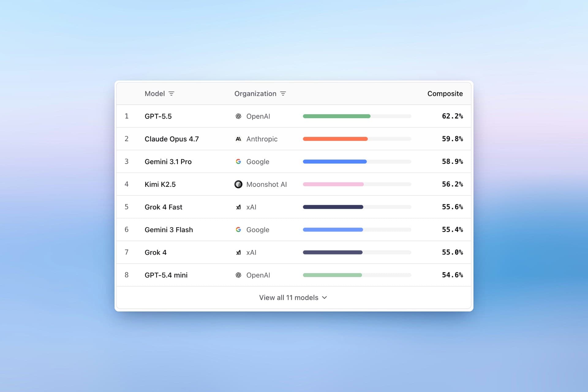Screen dimensions: 588x392
Task: Select the Grok 4 Fast model name
Action: [163, 207]
